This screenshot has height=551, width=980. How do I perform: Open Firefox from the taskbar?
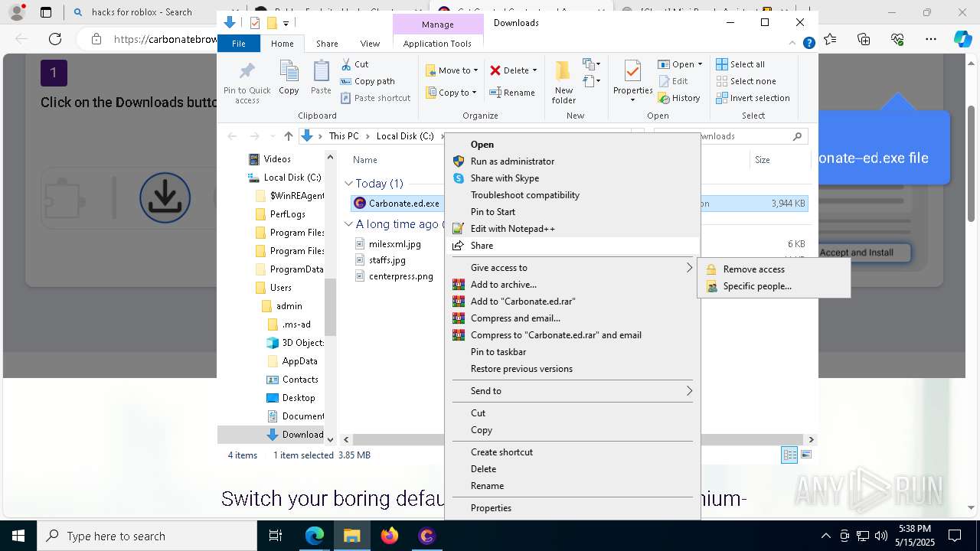point(389,536)
